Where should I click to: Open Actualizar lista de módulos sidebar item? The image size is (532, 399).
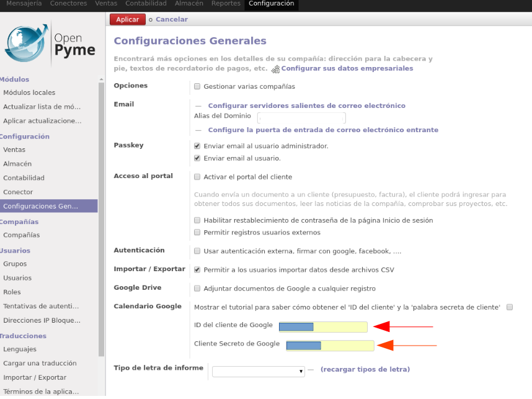pos(42,107)
